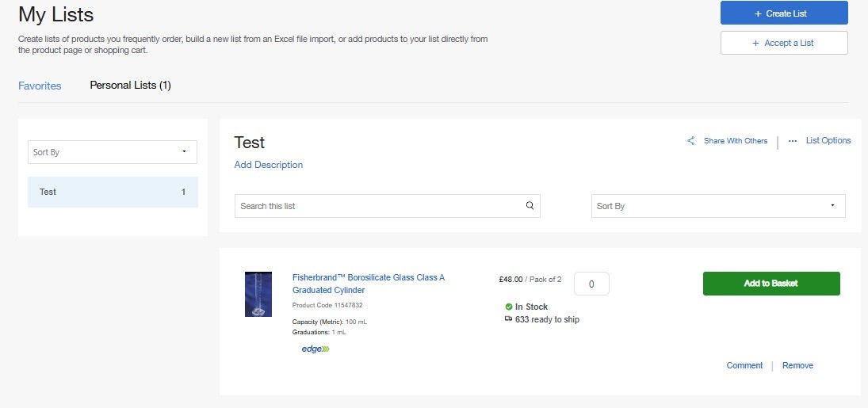Open Fisherbrand Borosilicate Glass Cylinder product link
The width and height of the screenshot is (868, 408).
pyautogui.click(x=369, y=284)
